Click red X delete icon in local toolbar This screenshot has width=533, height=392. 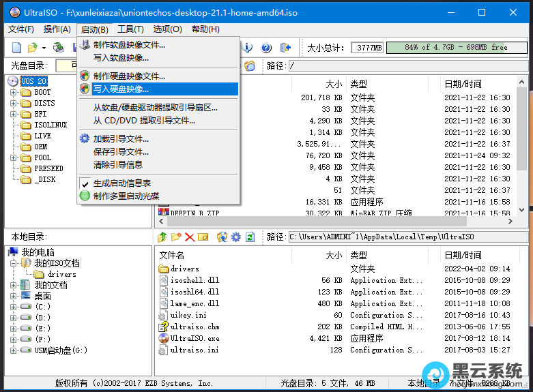[190, 237]
